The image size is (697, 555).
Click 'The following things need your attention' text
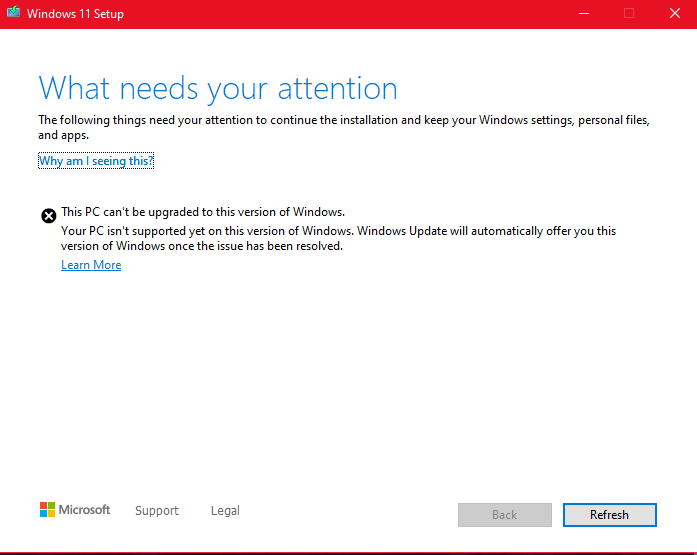tap(344, 127)
